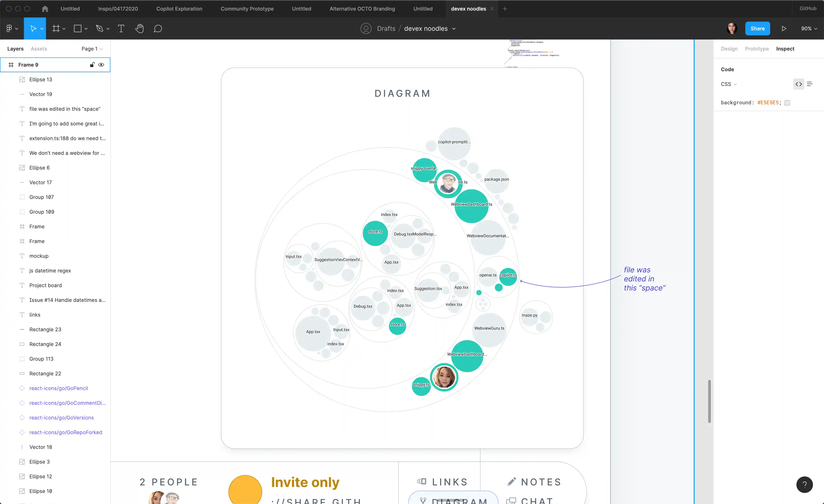Toggle visibility eye on Frame 9
Screen dimensions: 824x504
coord(101,65)
